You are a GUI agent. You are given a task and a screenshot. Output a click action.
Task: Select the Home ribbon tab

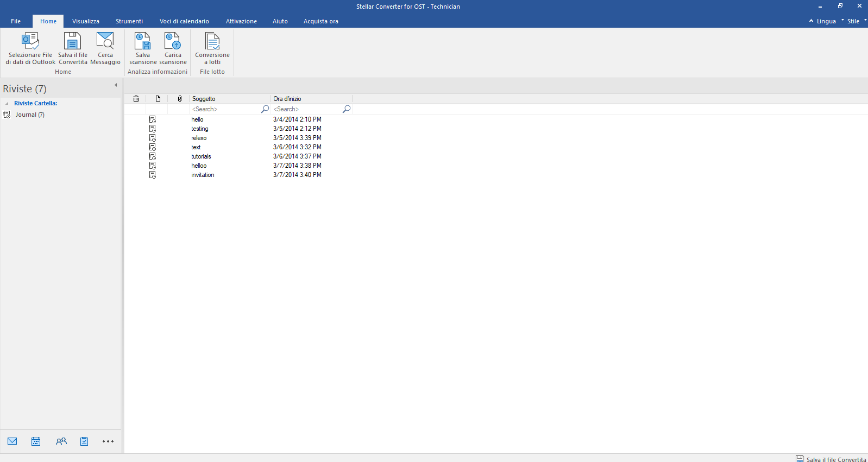pyautogui.click(x=48, y=21)
